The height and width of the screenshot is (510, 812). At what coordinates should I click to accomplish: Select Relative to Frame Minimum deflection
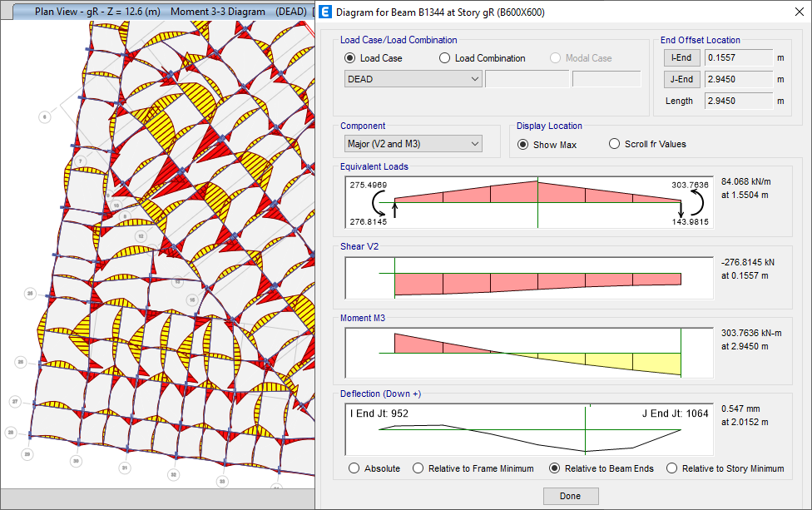(x=418, y=468)
